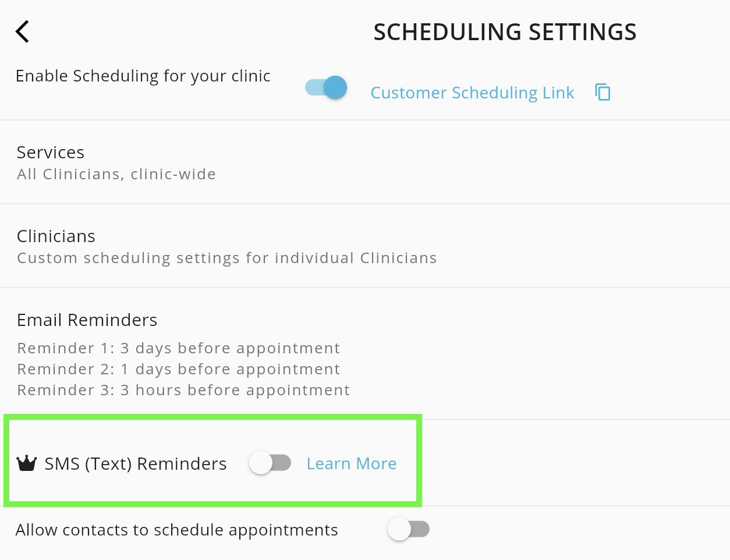Open the Email Reminders heading
730x560 pixels.
click(87, 320)
